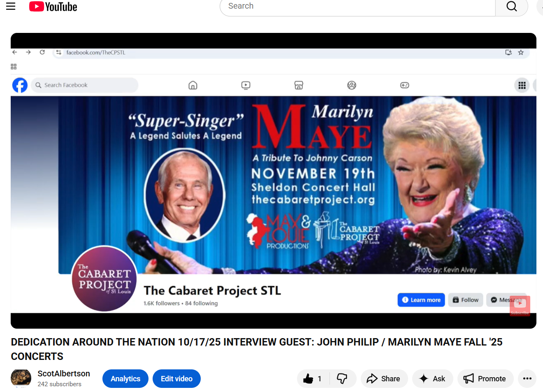Expand the more actions ellipsis menu

[x=527, y=379]
